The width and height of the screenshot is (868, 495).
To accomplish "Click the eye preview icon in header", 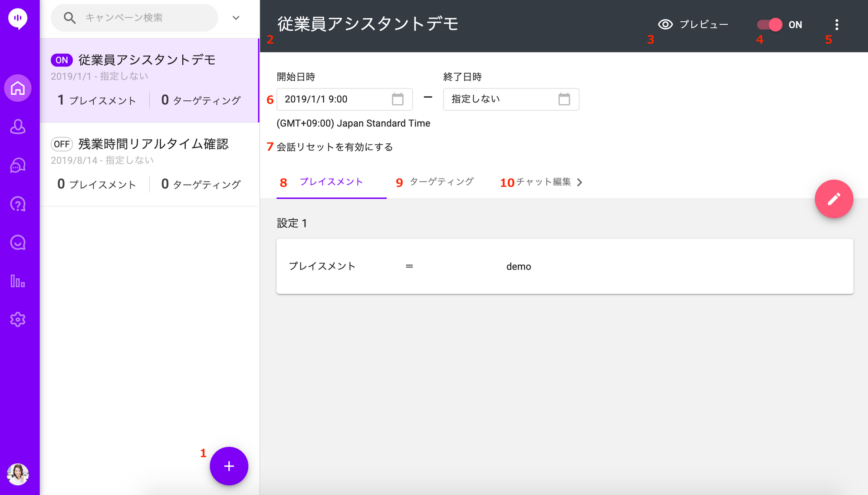I will (665, 24).
